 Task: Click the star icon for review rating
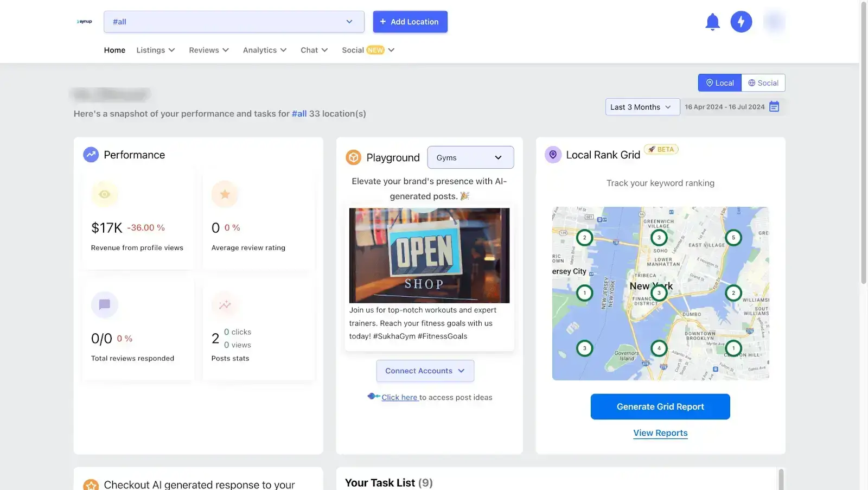click(225, 194)
